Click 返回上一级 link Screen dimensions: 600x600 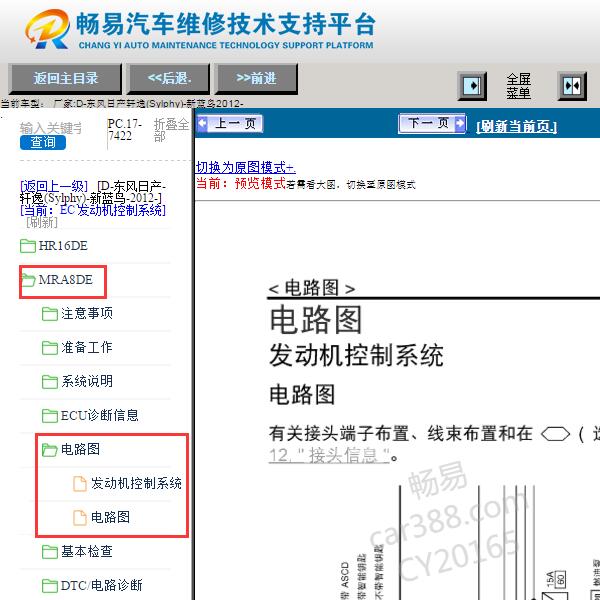[54, 186]
